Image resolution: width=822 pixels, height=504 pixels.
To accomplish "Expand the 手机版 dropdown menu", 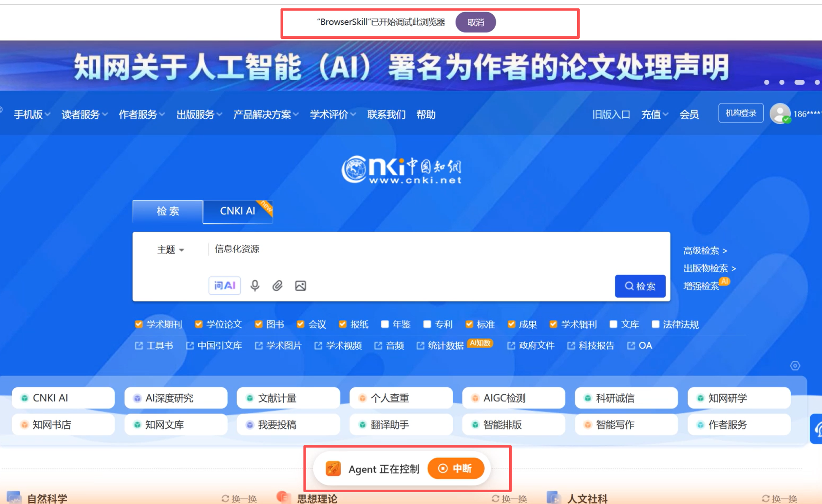I will pos(32,114).
